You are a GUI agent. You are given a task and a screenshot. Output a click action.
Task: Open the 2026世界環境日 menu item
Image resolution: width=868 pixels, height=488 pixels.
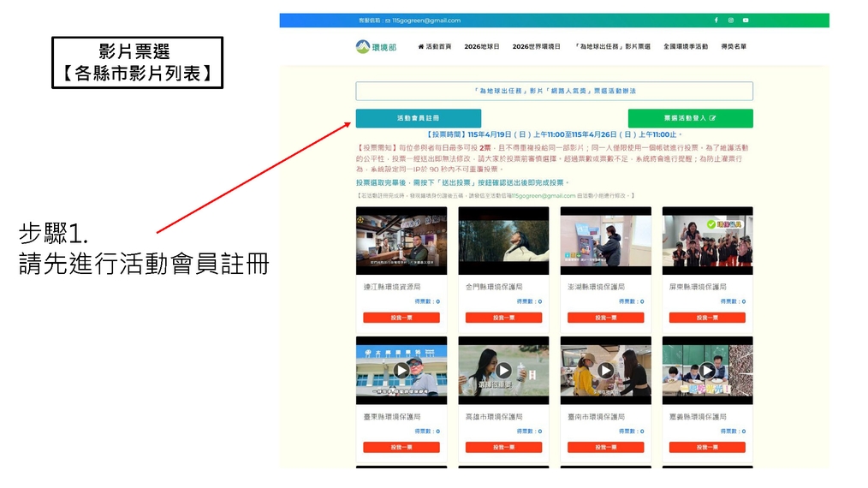[x=536, y=46]
